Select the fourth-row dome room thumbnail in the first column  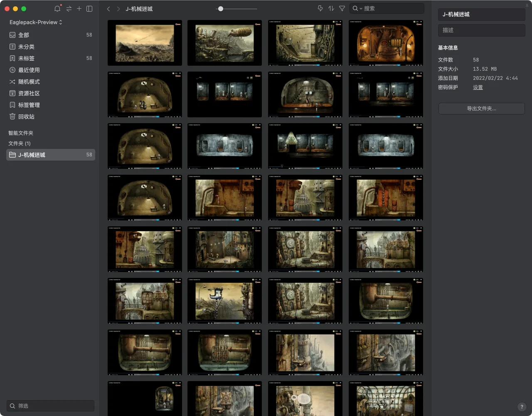pyautogui.click(x=145, y=198)
